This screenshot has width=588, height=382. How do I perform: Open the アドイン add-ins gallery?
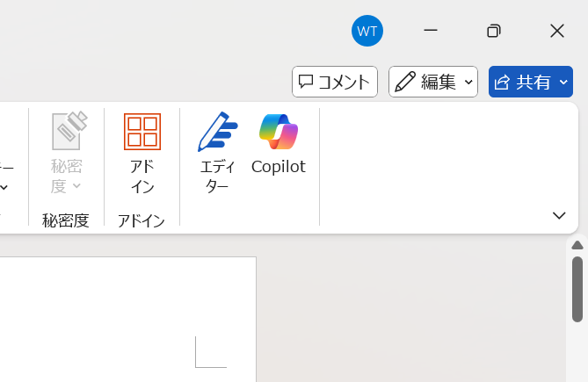point(142,153)
